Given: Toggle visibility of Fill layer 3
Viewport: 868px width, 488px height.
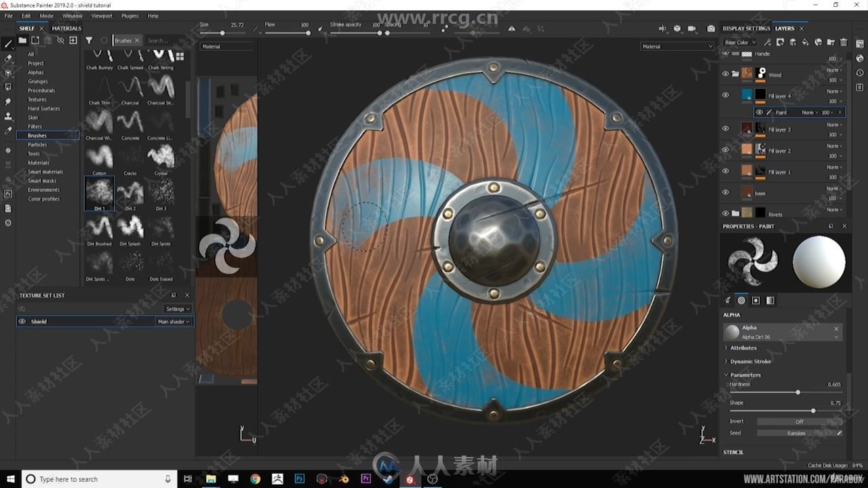Looking at the screenshot, I should [725, 129].
